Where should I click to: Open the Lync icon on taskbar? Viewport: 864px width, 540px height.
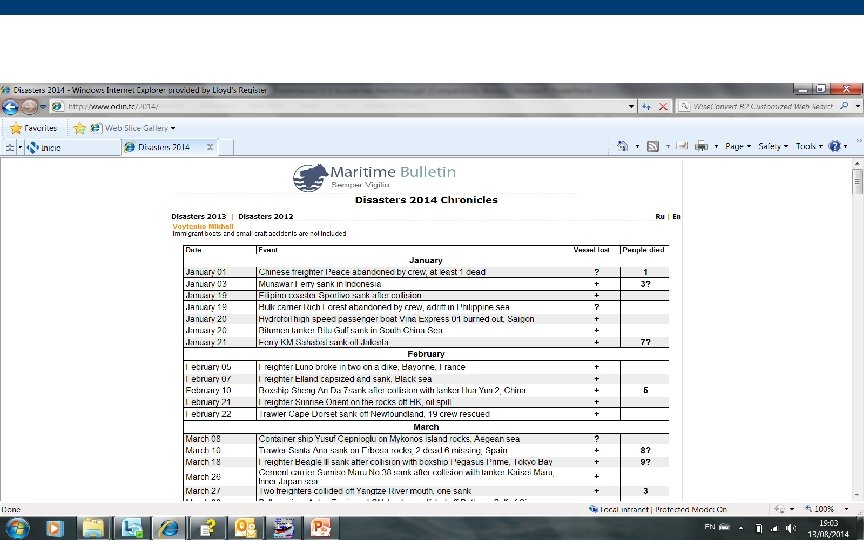coord(132,528)
